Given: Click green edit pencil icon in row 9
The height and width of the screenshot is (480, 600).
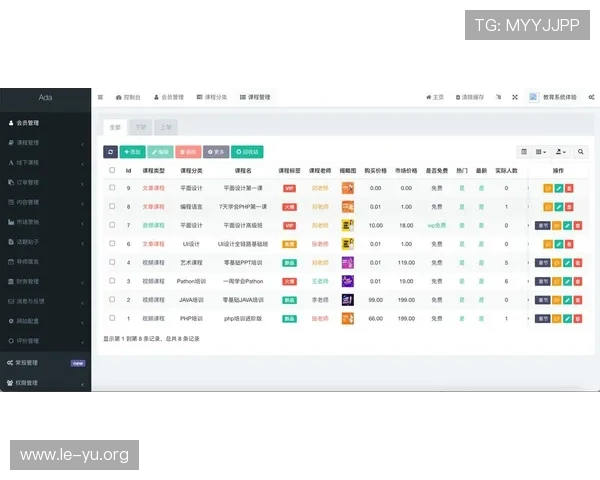Looking at the screenshot, I should 559,188.
